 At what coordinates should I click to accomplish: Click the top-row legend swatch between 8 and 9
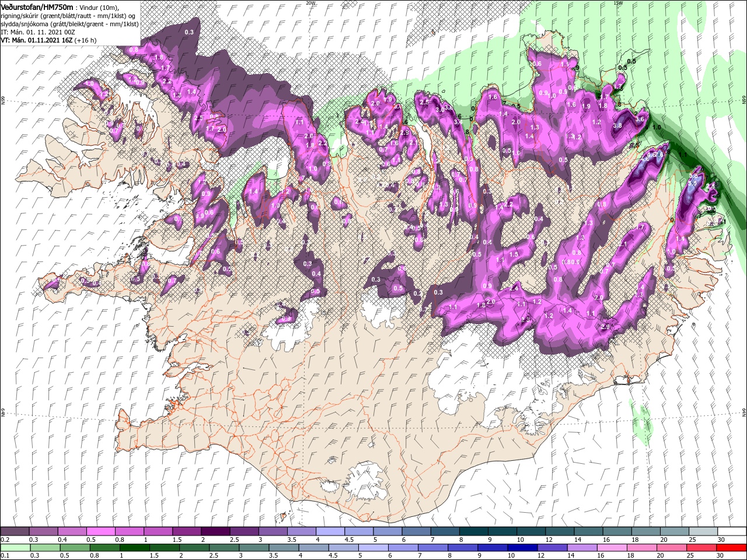[x=473, y=531]
